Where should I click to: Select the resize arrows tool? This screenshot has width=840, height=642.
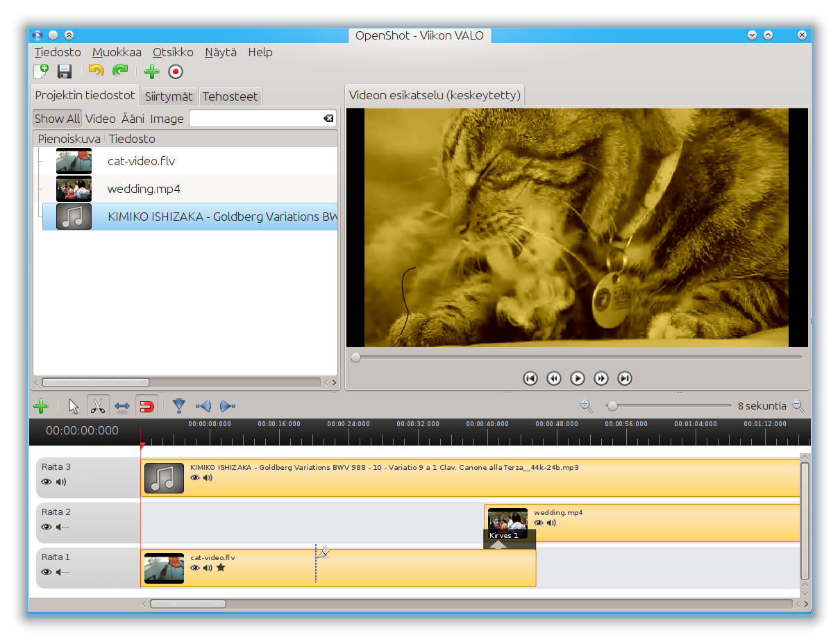pos(122,407)
